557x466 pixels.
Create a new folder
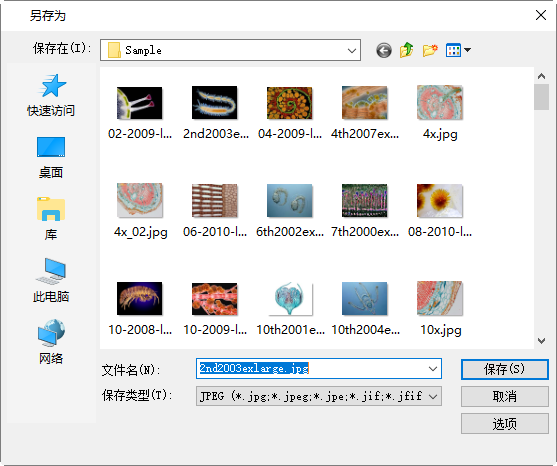coord(430,50)
